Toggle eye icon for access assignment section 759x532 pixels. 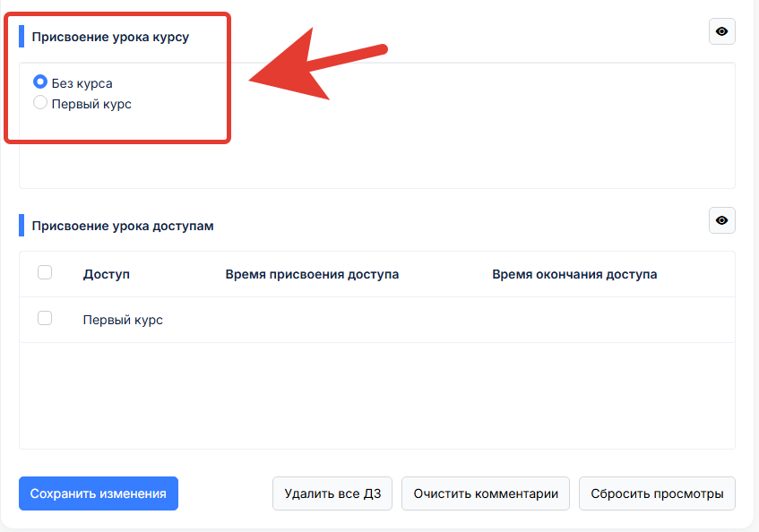pos(721,220)
